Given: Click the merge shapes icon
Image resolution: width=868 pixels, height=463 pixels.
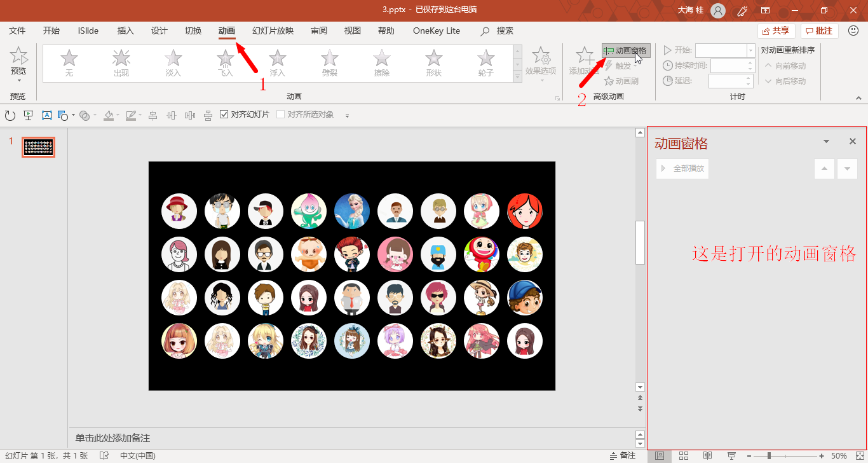Looking at the screenshot, I should pos(84,115).
